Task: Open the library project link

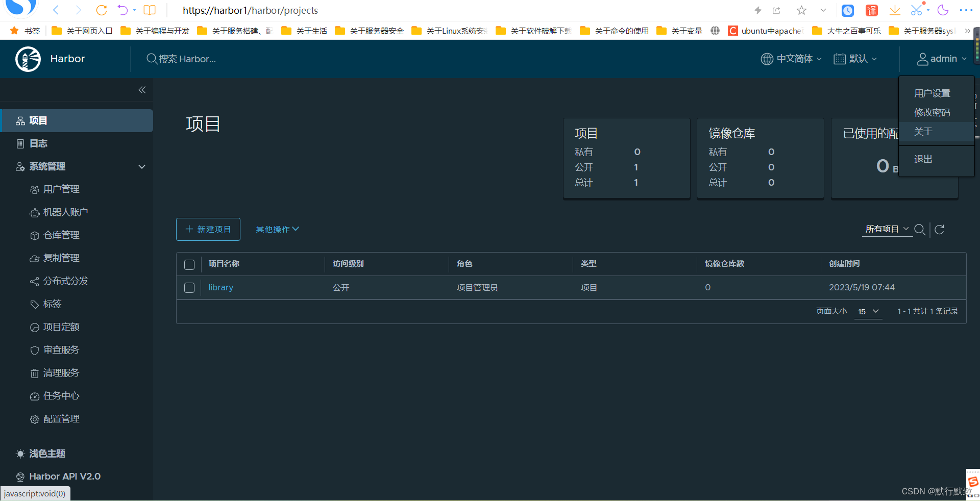Action: (220, 288)
